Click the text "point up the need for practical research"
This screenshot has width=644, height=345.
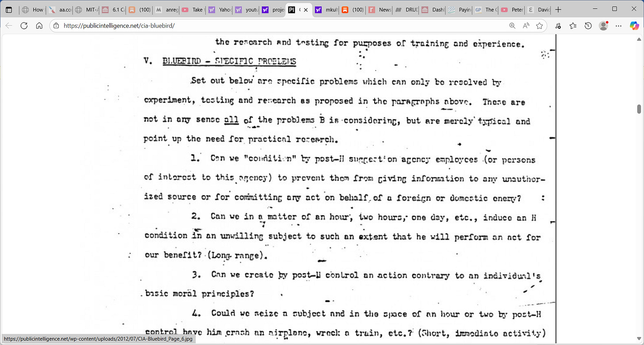coord(241,139)
